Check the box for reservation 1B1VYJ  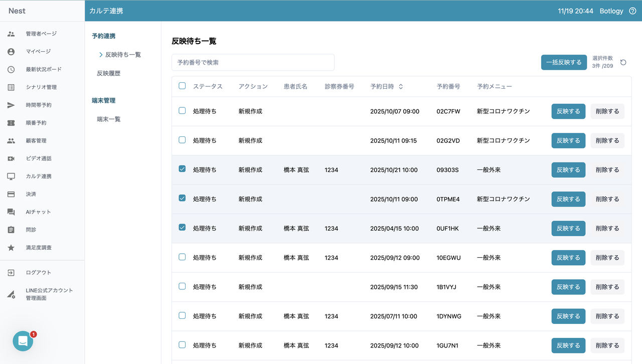pos(182,286)
